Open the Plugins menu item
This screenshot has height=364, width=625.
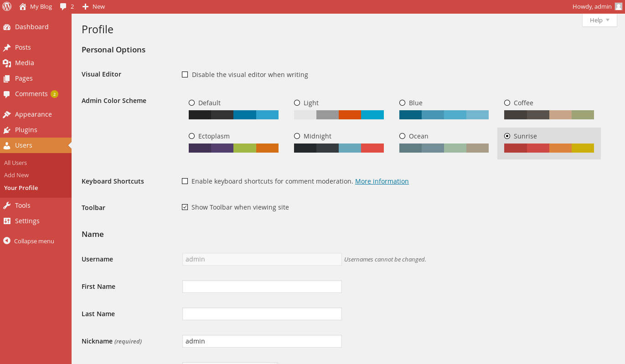(x=36, y=130)
